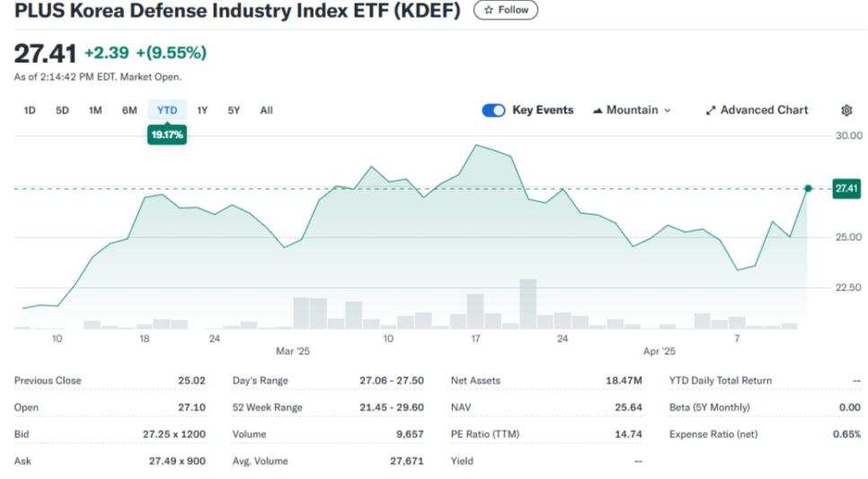Click the Bid value 27.25 x 1200
This screenshot has width=868, height=479.
point(173,434)
